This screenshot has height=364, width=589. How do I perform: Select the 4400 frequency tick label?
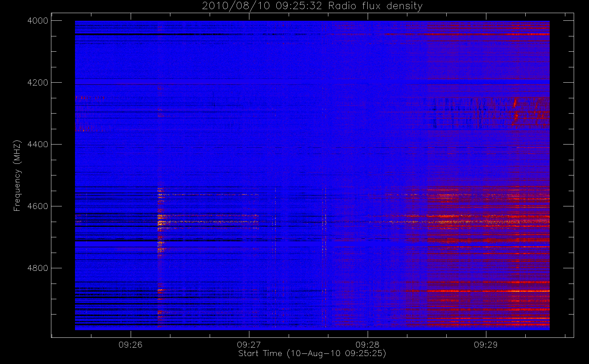tap(38, 145)
